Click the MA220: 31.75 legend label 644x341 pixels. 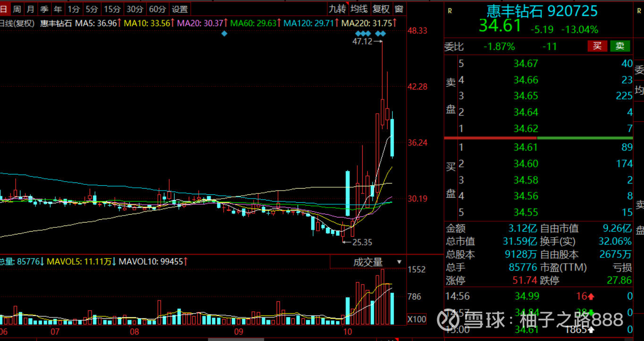(x=370, y=23)
